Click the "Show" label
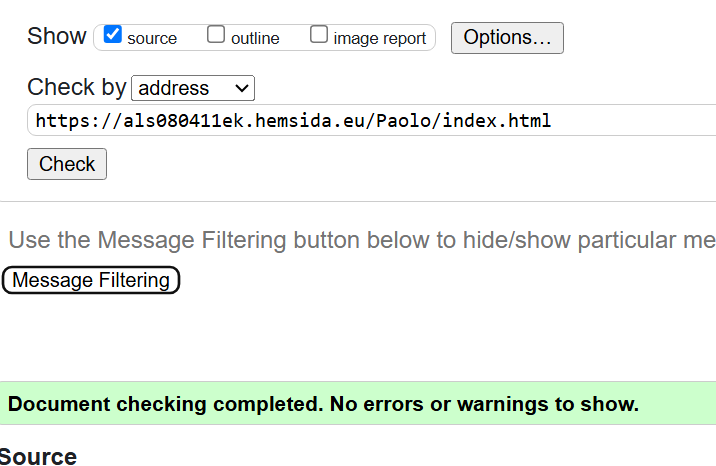Viewport: 716px width, 466px height. pyautogui.click(x=57, y=36)
